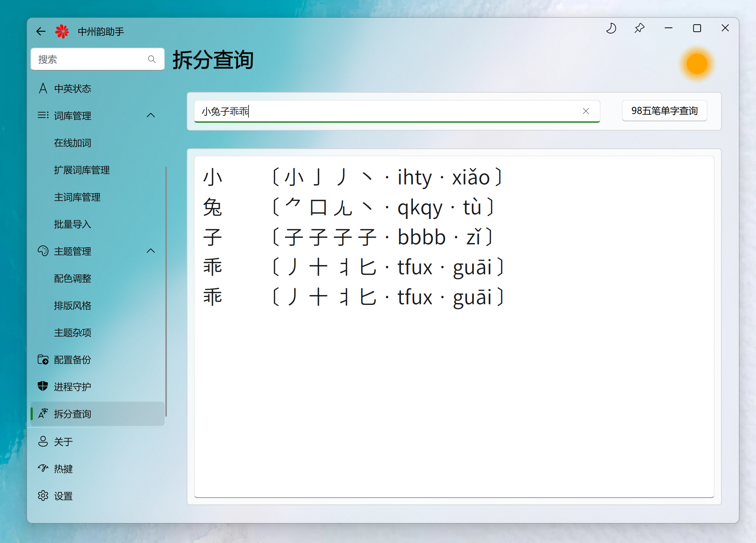Image resolution: width=756 pixels, height=543 pixels.
Task: Open 热搜 page
Action: click(63, 469)
